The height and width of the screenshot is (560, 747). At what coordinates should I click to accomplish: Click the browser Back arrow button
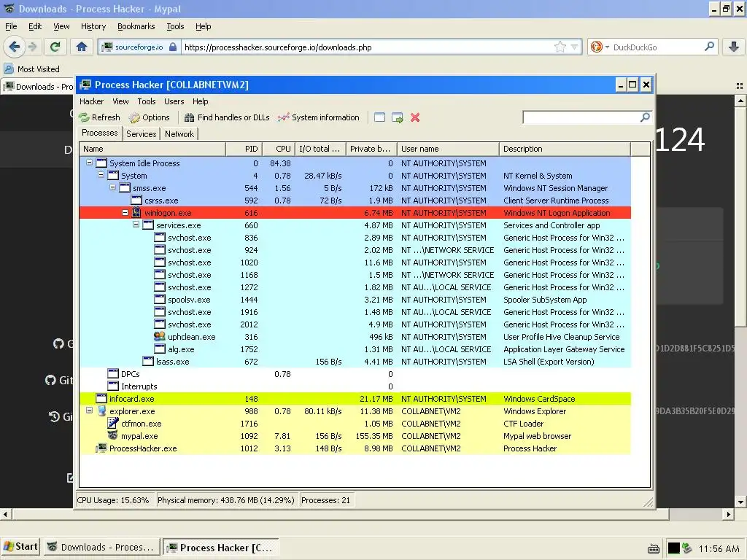[x=15, y=47]
